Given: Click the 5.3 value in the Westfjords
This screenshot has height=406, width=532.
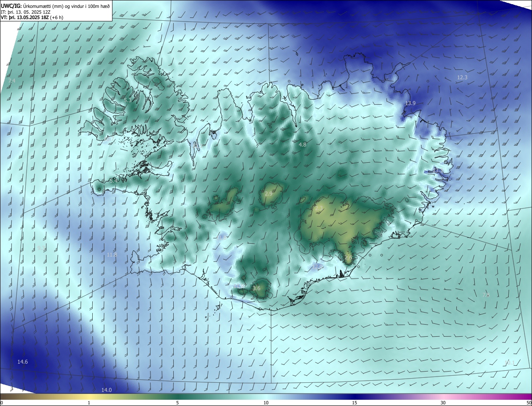Looking at the screenshot, I should (x=128, y=100).
